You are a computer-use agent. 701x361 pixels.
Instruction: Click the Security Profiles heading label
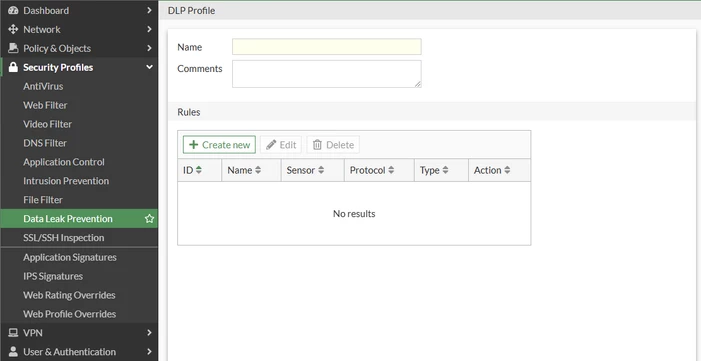coord(58,67)
